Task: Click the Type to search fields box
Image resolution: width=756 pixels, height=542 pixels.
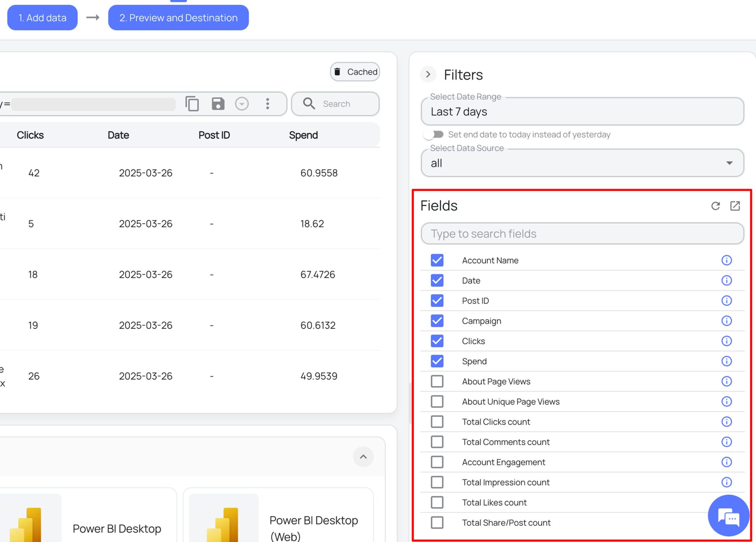Action: pyautogui.click(x=582, y=234)
